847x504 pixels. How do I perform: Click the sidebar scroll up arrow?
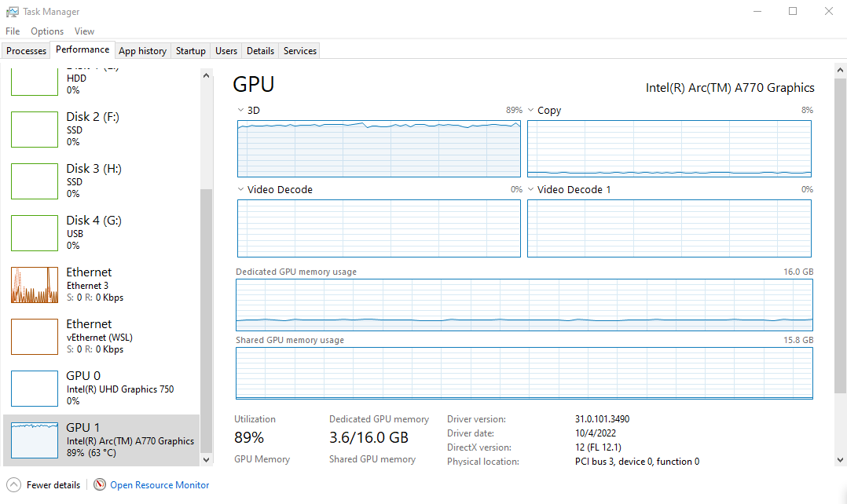click(x=206, y=75)
